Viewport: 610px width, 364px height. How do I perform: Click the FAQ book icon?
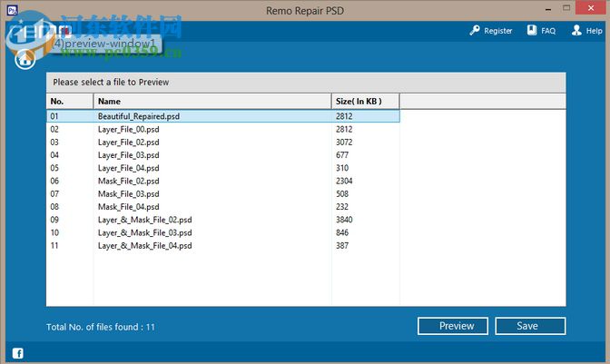point(532,30)
